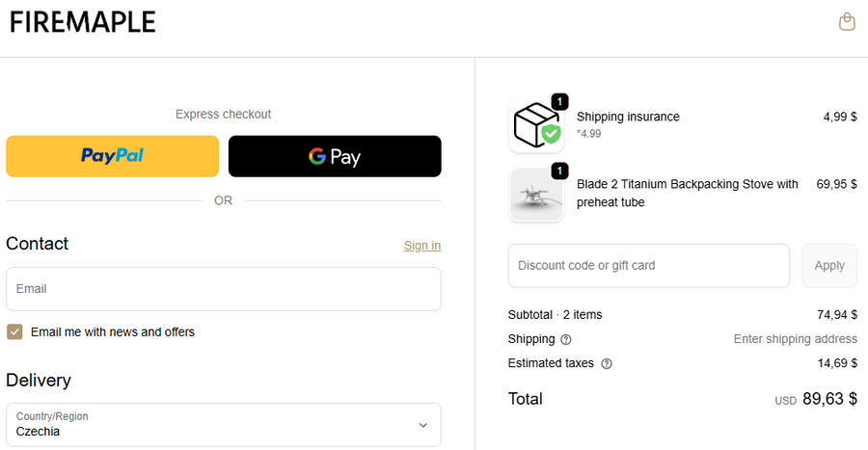Click the Blade 2 stove product thumbnail

click(x=535, y=195)
